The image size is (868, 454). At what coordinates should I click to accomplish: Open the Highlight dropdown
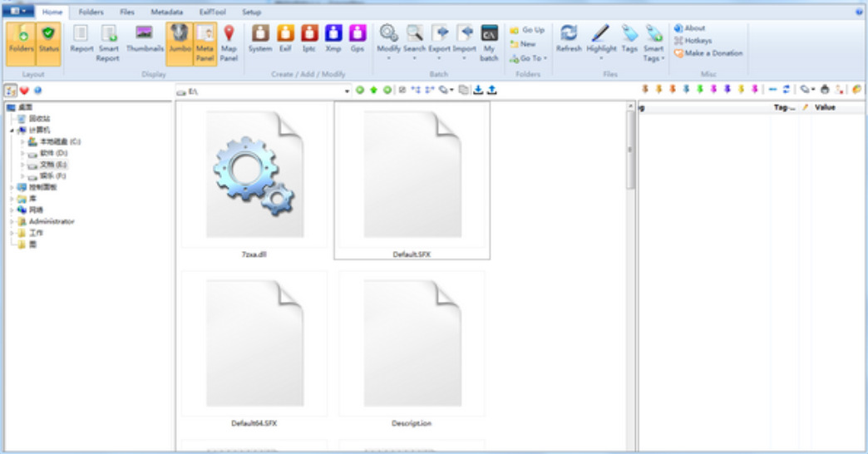pos(601,42)
